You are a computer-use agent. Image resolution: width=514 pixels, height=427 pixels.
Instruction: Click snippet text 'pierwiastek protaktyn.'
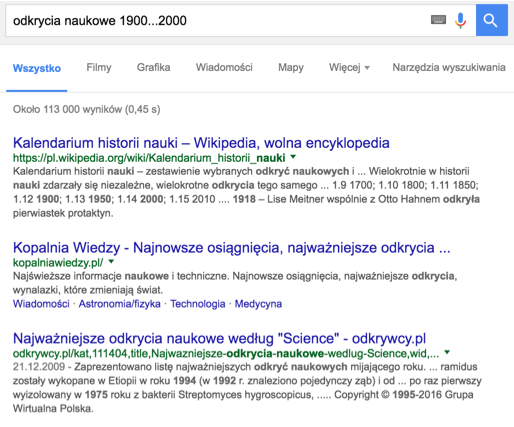click(x=63, y=213)
